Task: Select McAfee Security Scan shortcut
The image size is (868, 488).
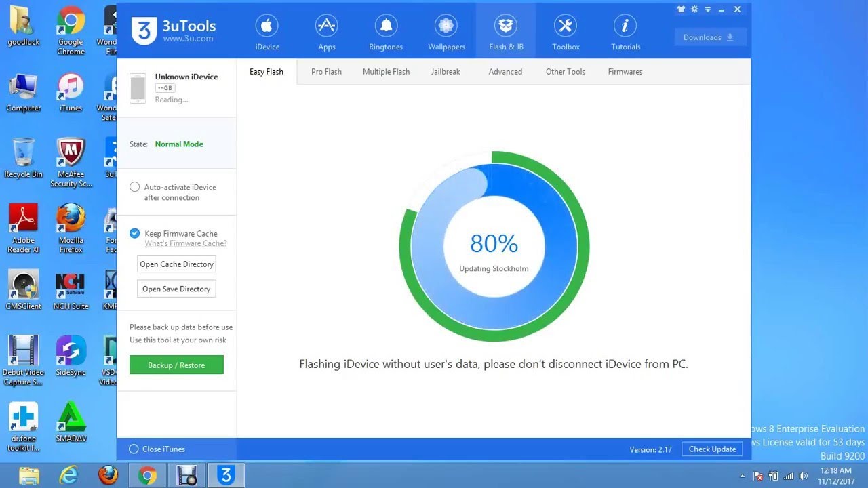Action: (71, 163)
